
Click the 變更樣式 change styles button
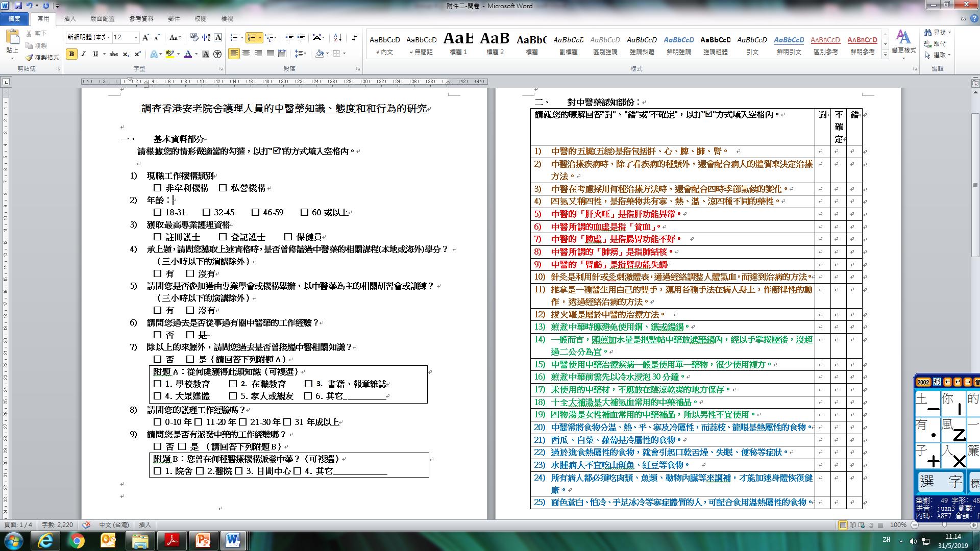[x=903, y=43]
